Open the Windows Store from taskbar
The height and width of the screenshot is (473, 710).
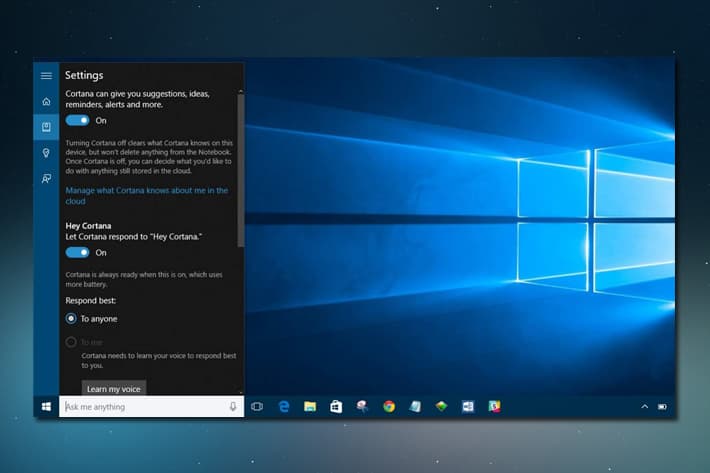click(336, 406)
